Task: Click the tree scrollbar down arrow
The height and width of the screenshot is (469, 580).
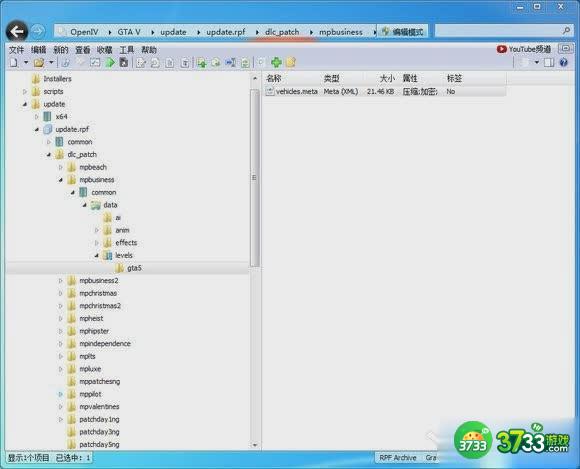Action: coord(254,445)
